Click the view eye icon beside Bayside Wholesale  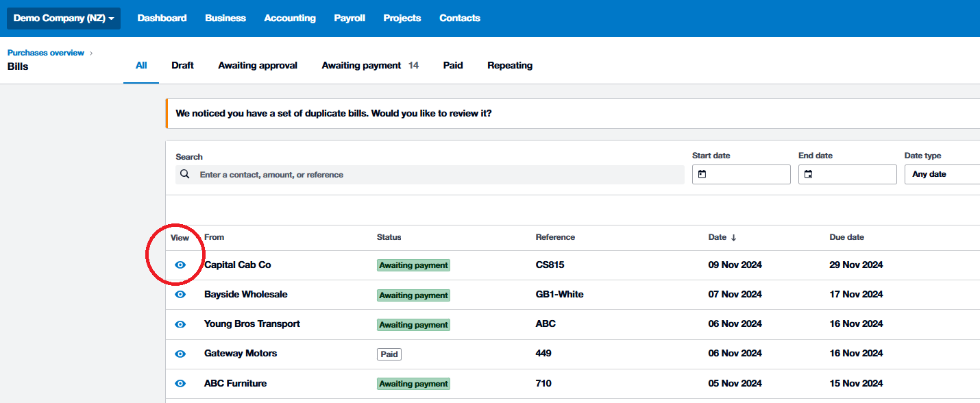pos(180,294)
